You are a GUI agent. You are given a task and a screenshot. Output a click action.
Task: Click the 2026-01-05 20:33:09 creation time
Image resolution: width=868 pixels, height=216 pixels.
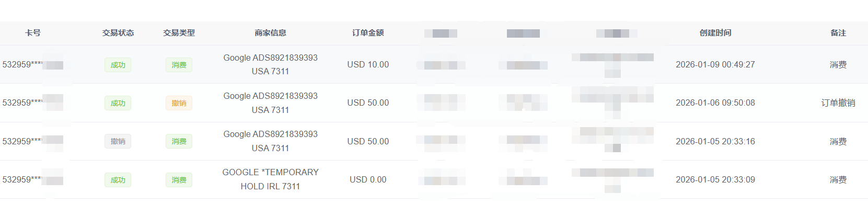tap(715, 180)
